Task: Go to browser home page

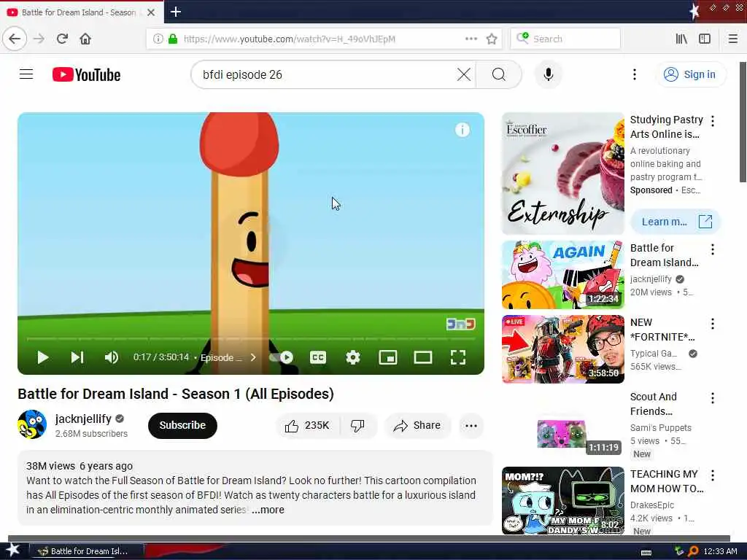Action: [x=85, y=39]
